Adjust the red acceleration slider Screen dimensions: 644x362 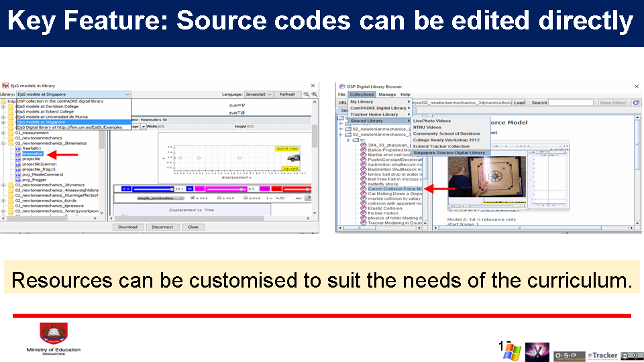(297, 189)
